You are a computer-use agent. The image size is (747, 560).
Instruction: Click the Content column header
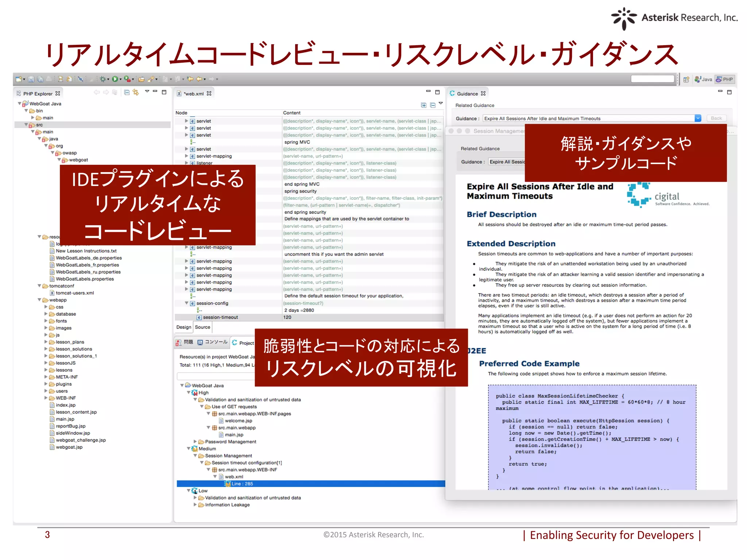pyautogui.click(x=363, y=113)
